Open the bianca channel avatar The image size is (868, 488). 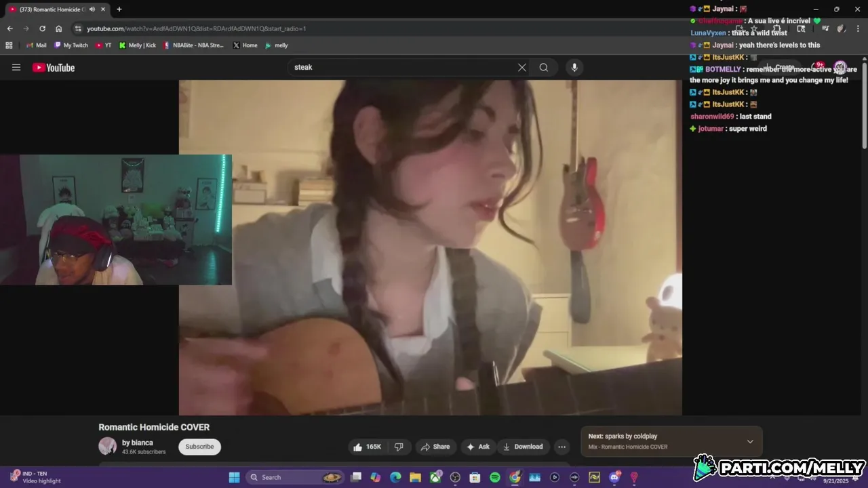click(x=107, y=446)
